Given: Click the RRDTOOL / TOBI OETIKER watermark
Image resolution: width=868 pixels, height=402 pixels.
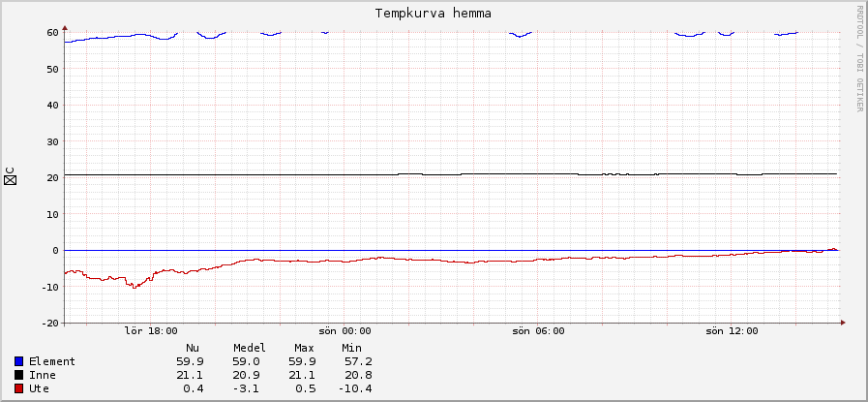Looking at the screenshot, I should click(859, 58).
